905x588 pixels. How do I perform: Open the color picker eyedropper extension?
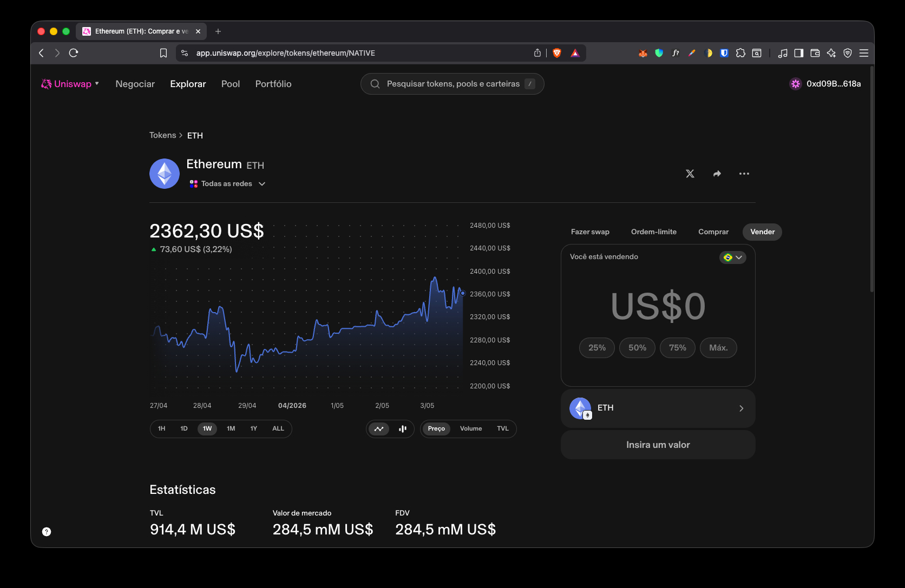click(x=692, y=53)
